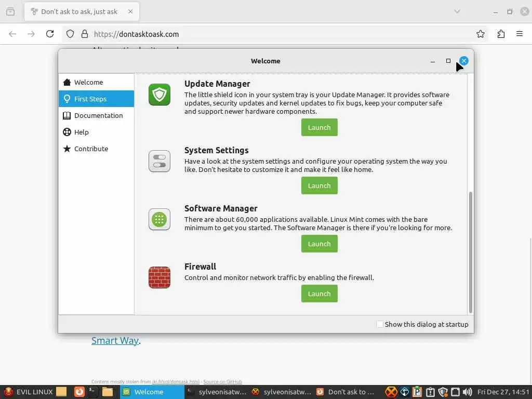The height and width of the screenshot is (399, 532).
Task: Click the P tray icon
Action: tap(417, 392)
